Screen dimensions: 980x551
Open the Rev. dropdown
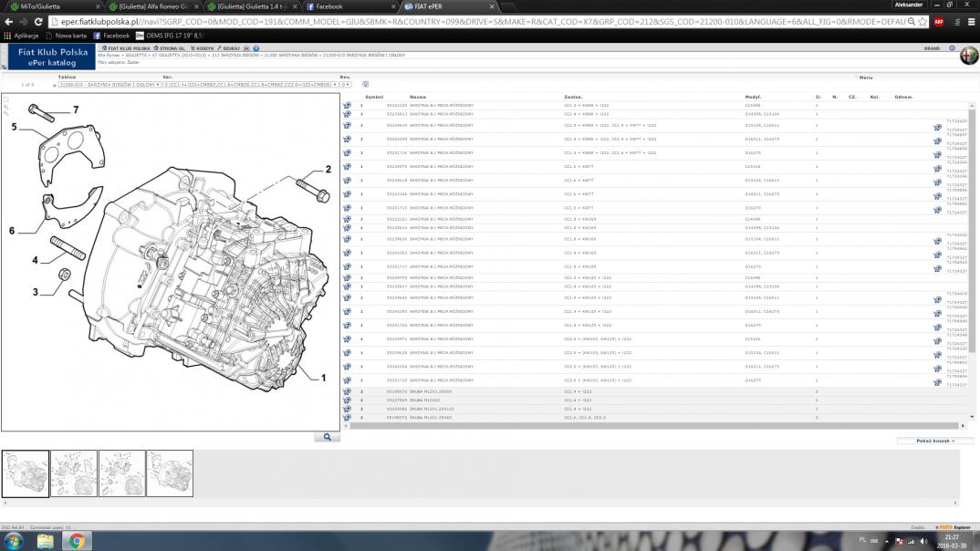345,84
